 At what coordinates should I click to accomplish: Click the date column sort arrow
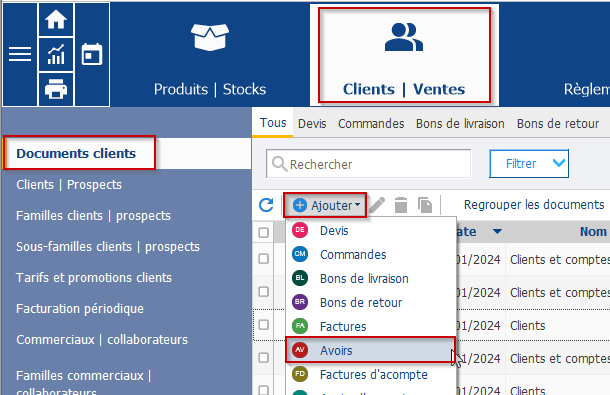[x=497, y=232]
